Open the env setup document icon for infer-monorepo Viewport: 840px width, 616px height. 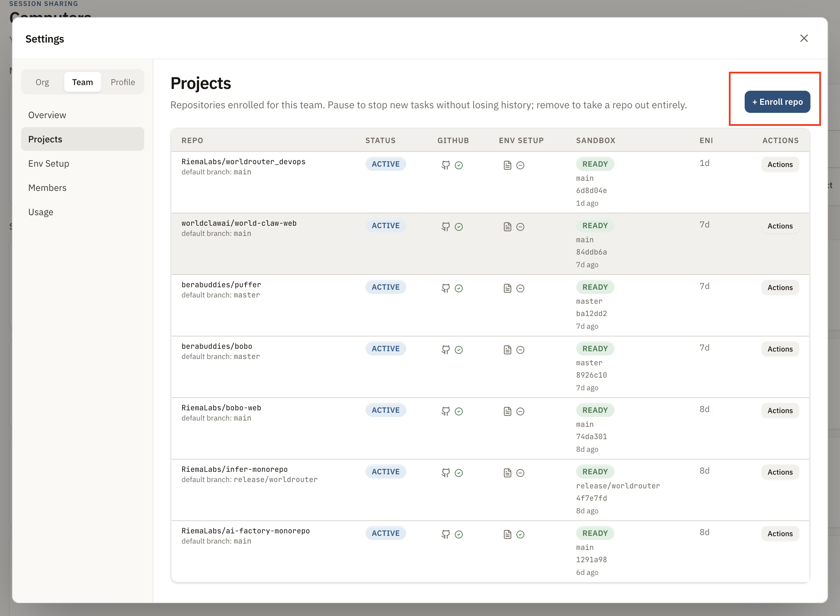507,473
